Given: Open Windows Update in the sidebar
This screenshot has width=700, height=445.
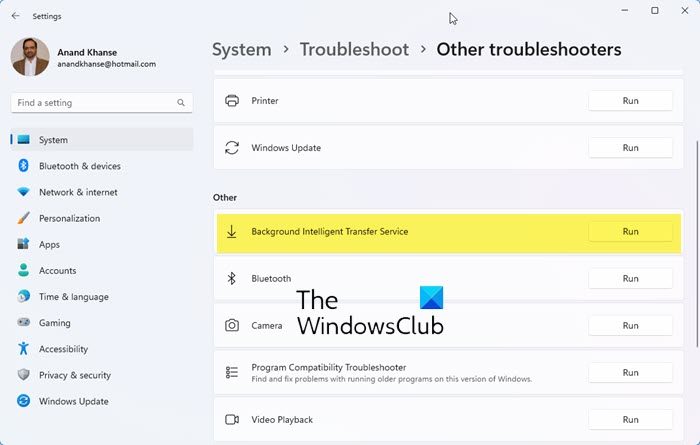Looking at the screenshot, I should (x=102, y=401).
